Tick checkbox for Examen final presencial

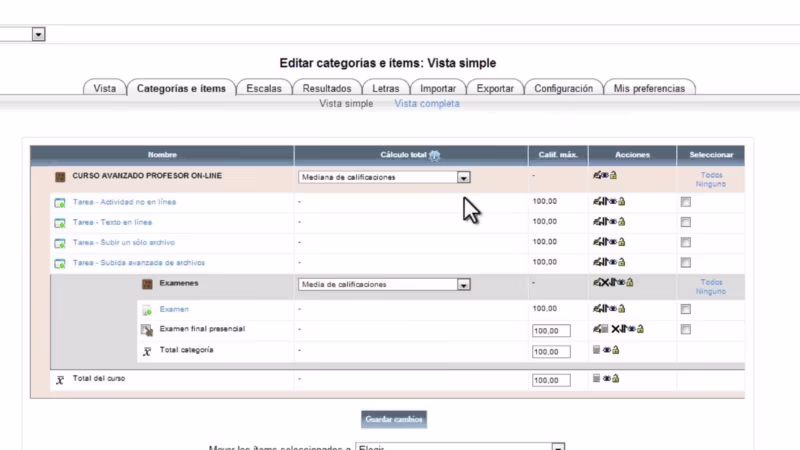pyautogui.click(x=686, y=330)
